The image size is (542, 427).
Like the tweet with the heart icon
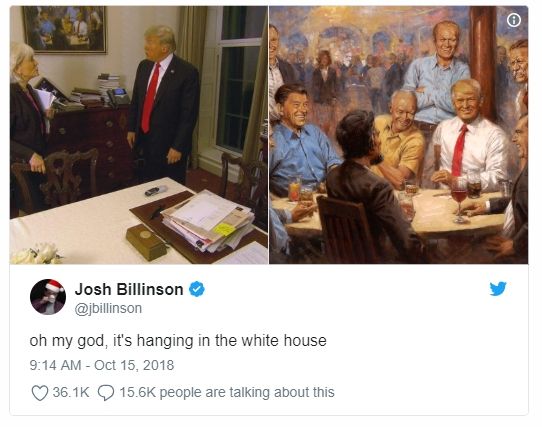[x=40, y=393]
